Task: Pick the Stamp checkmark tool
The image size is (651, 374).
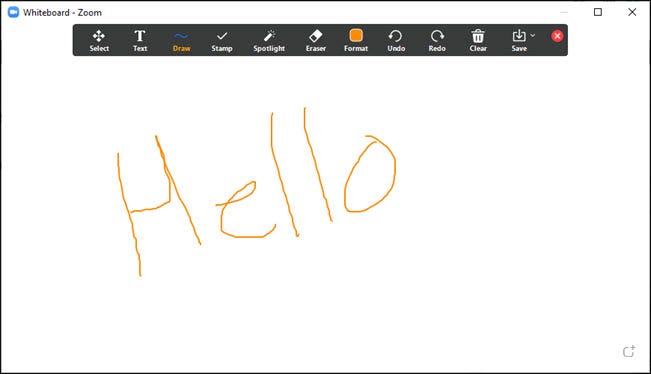Action: [x=222, y=41]
